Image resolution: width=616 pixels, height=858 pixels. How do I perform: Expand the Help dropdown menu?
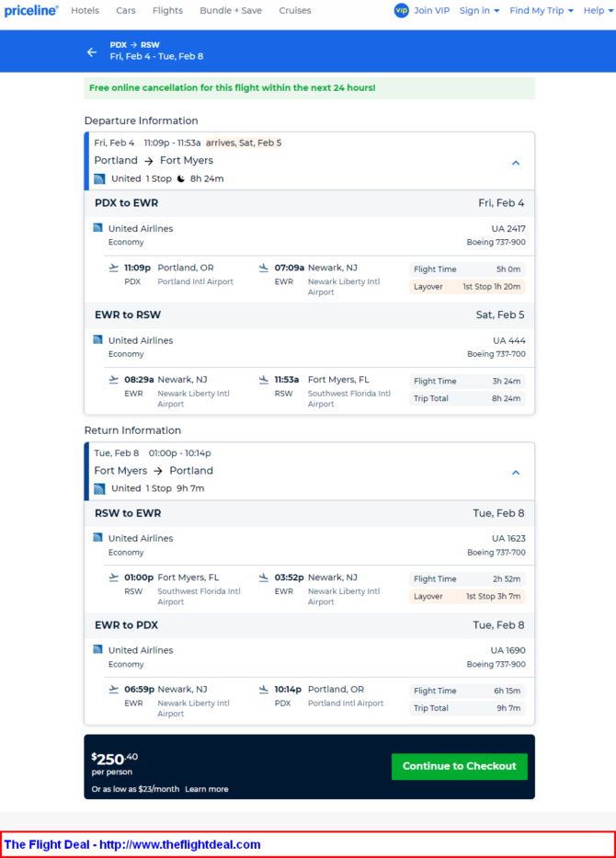599,10
